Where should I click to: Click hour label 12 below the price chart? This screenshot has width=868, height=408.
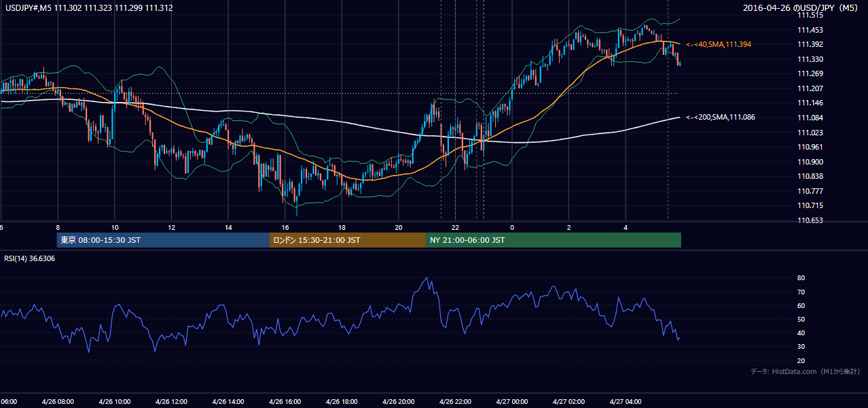(x=172, y=227)
